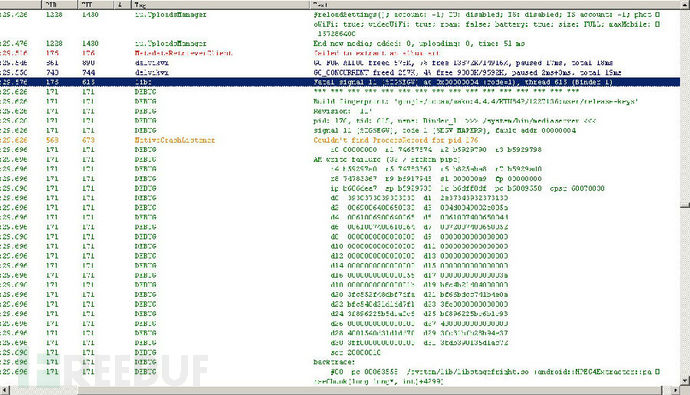This screenshot has width=690, height=395.
Task: Select the 'GC_CONCURRENT freed' dalvikvm row
Action: tap(340, 72)
